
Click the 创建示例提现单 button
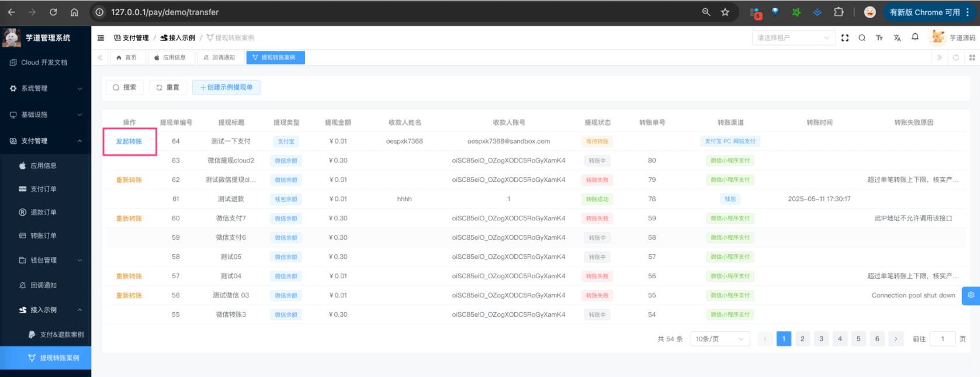(x=226, y=87)
